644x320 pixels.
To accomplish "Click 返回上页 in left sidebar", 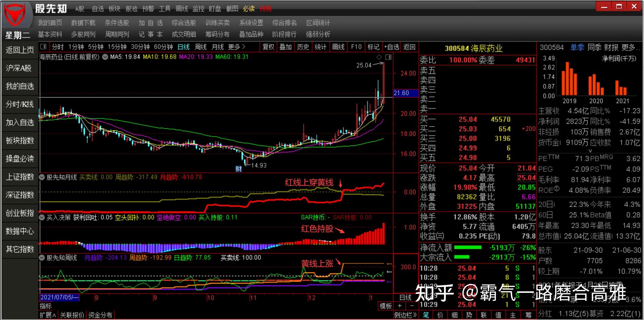I will pyautogui.click(x=20, y=50).
